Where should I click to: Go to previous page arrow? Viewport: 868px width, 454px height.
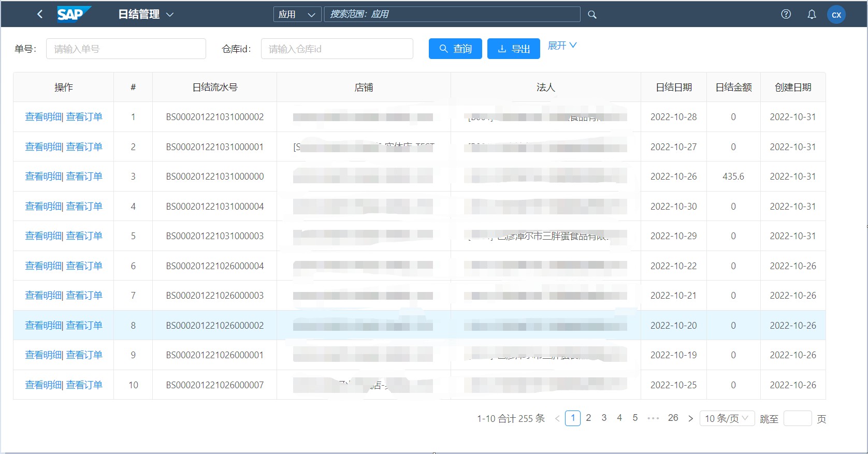click(557, 418)
